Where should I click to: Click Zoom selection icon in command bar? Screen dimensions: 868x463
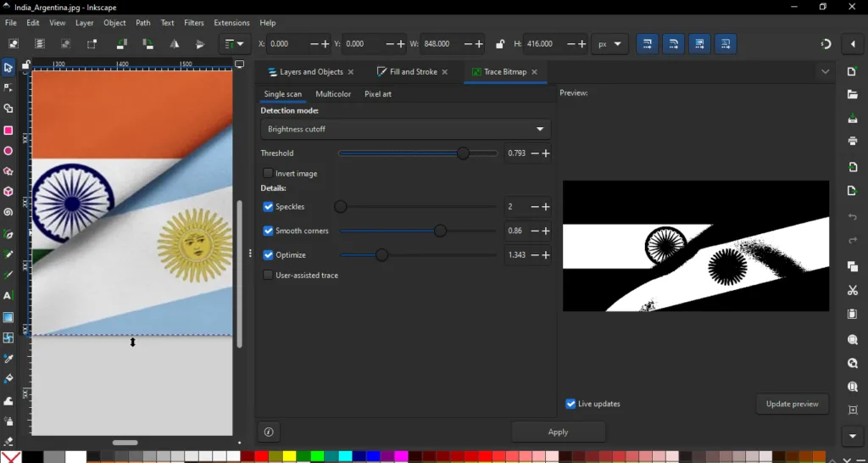point(853,339)
